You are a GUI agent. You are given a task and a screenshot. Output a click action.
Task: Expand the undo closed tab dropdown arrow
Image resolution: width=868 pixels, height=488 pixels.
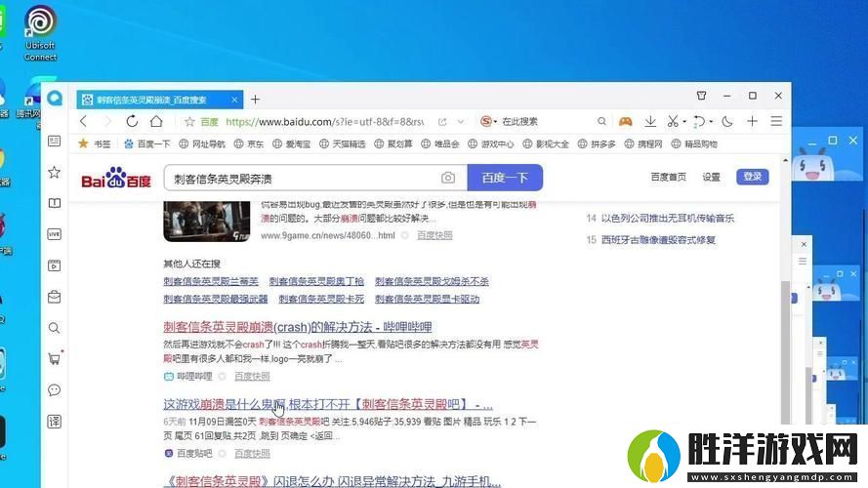click(x=711, y=122)
